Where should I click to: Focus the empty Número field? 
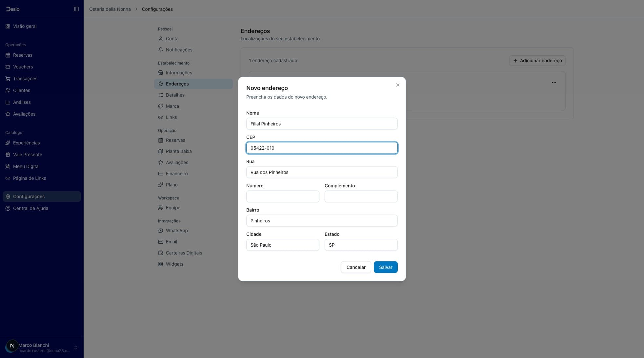tap(283, 197)
